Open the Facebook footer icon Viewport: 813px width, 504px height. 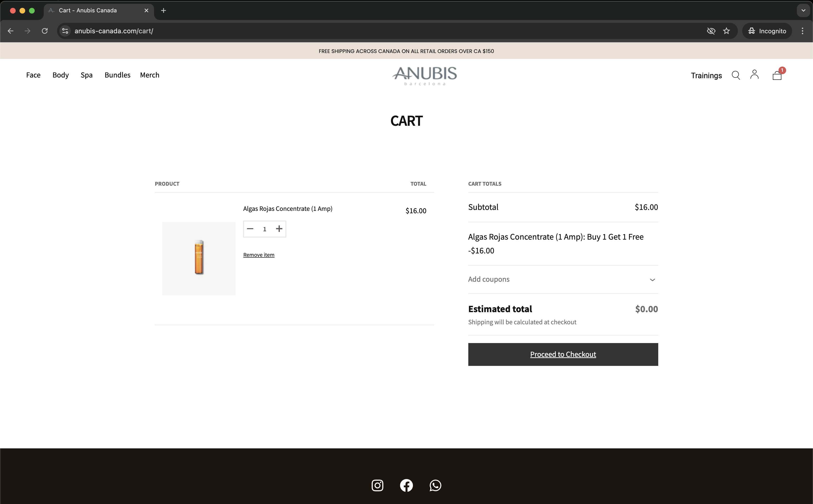tap(406, 485)
